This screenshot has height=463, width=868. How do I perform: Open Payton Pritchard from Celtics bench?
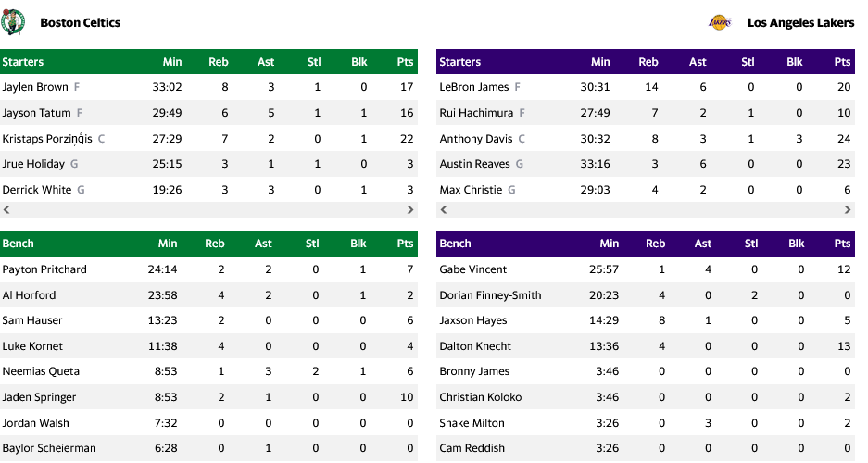pos(44,269)
